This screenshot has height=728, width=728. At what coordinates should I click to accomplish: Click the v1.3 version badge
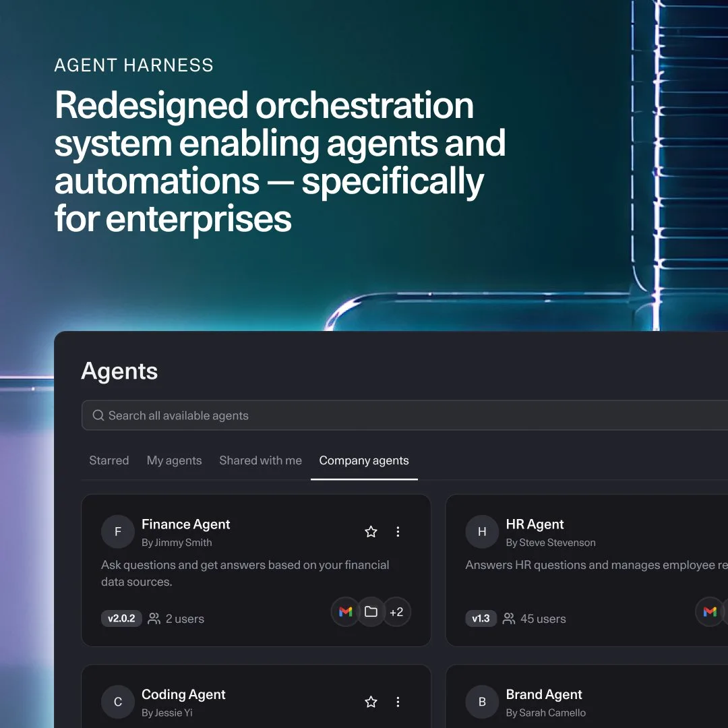point(481,618)
